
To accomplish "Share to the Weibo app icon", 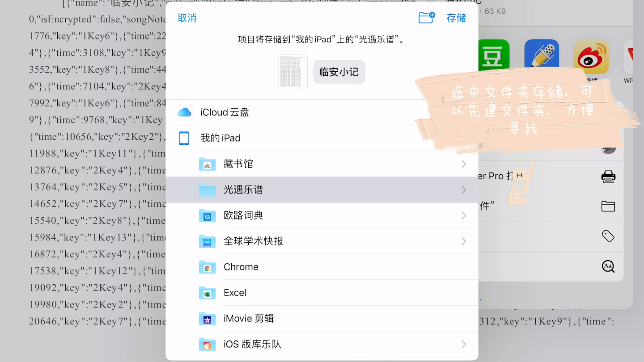I will [x=591, y=56].
